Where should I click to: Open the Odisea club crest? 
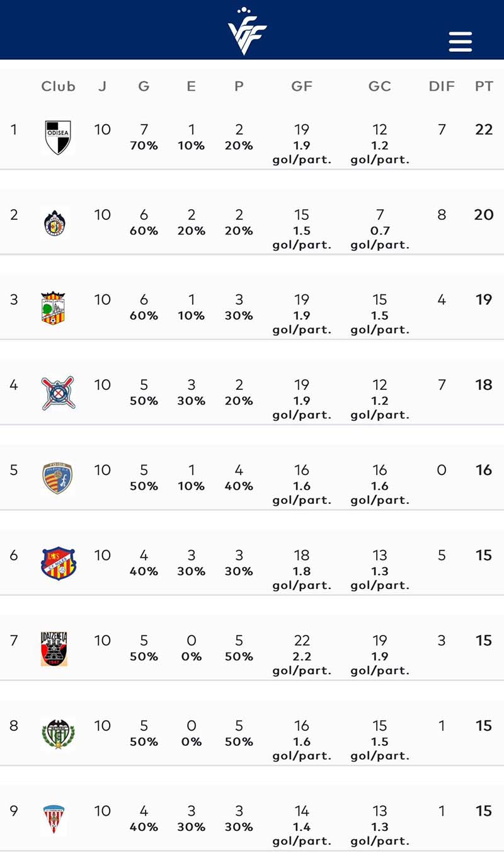(x=58, y=137)
